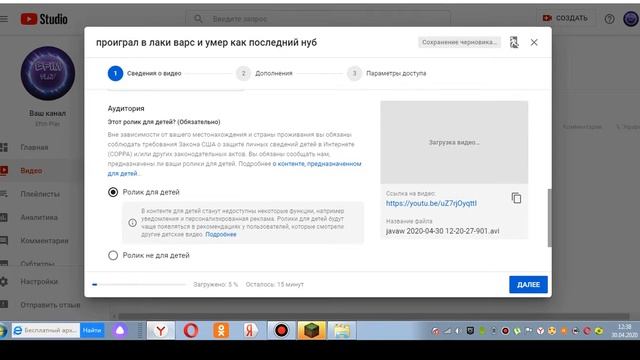640x360 pixels.
Task: Open Видео in the Studio sidebar
Action: [x=31, y=171]
